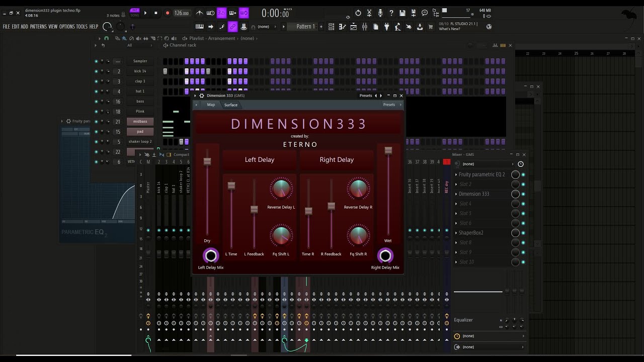Click the Reverse Delay L knob
This screenshot has width=644, height=362.
[x=281, y=189]
